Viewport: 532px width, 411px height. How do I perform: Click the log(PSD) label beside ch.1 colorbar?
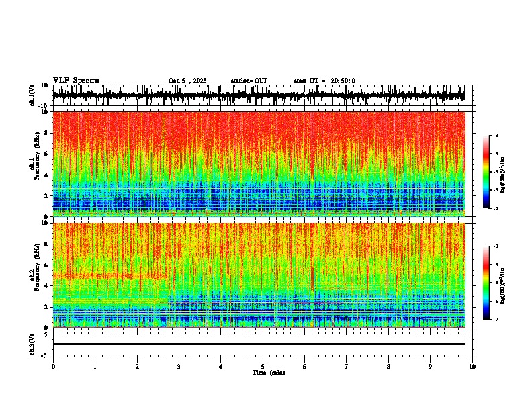pos(503,175)
